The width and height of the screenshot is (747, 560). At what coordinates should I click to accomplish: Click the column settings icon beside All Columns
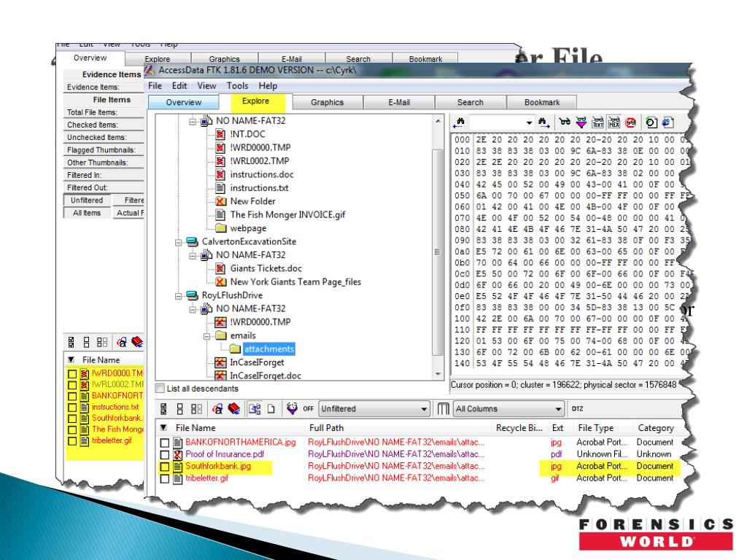coord(443,408)
